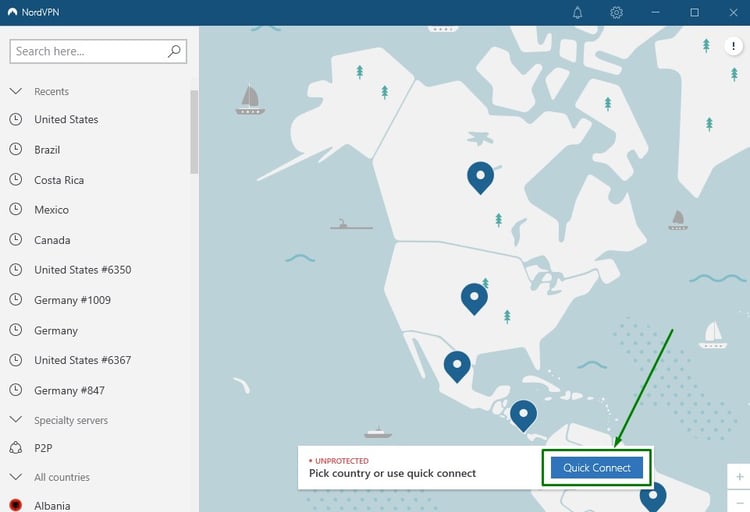Screen dimensions: 750x512
Task: Click the United States map pin
Action: [x=474, y=299]
